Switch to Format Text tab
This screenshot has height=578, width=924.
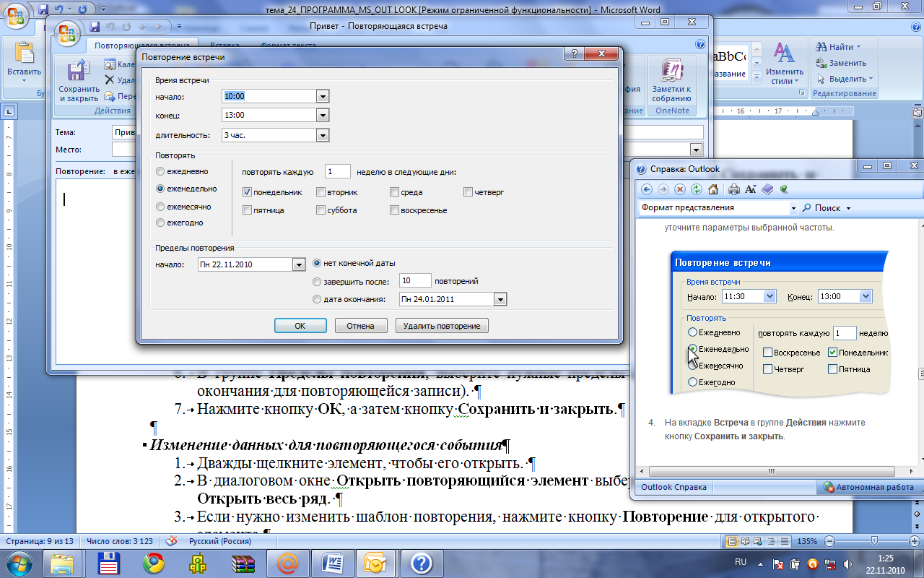coord(288,46)
